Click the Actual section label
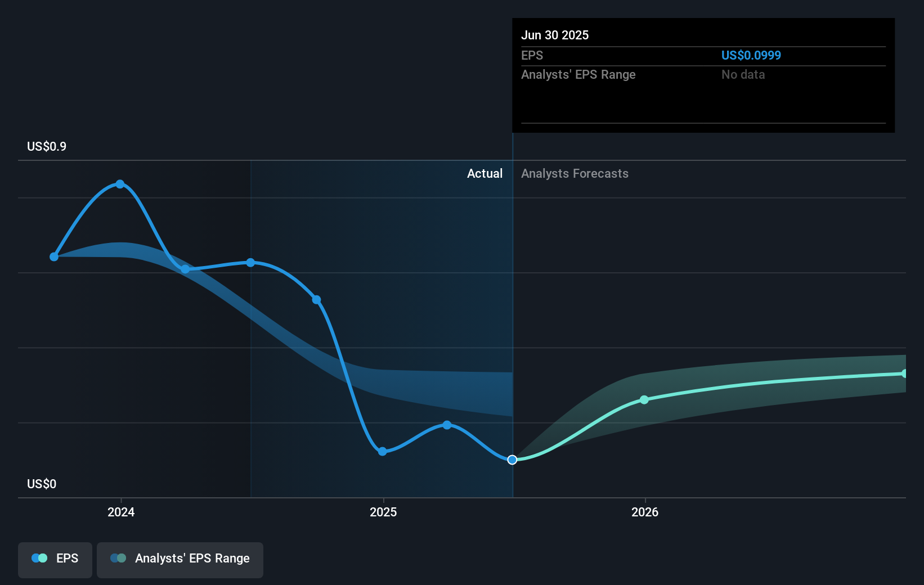The width and height of the screenshot is (924, 585). pos(485,174)
